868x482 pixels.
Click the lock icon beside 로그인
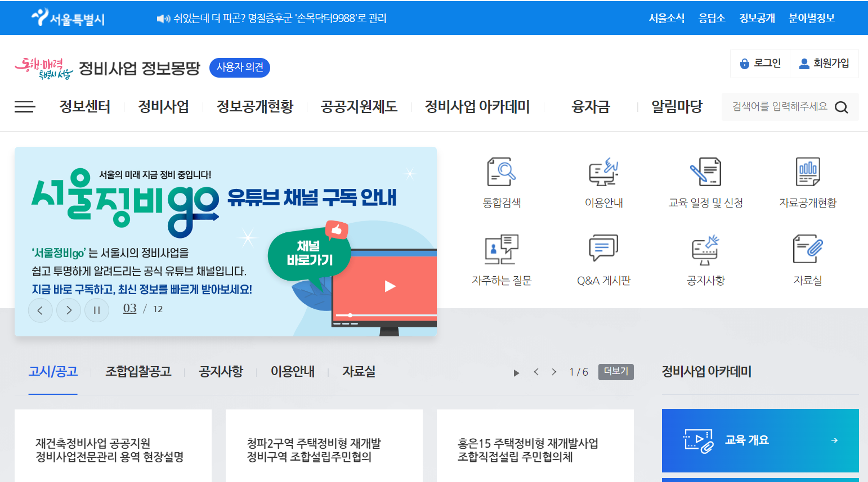(x=745, y=64)
